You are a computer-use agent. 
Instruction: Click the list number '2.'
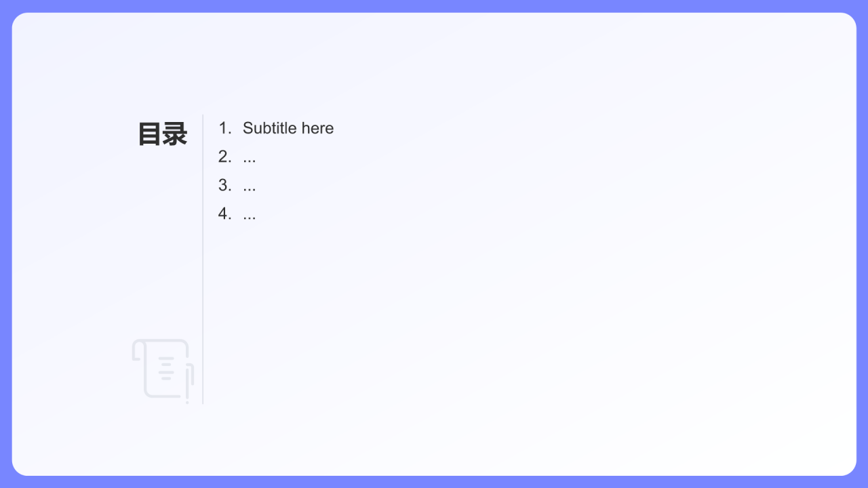coord(225,157)
